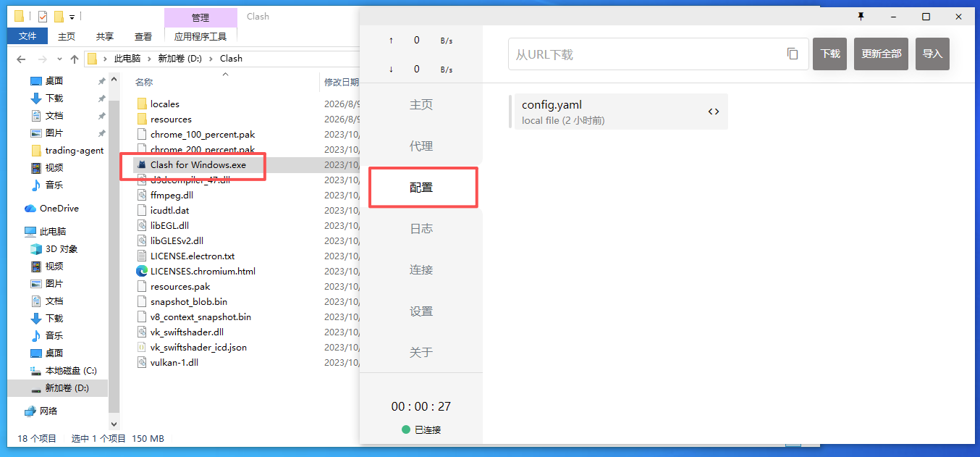Select the config.yaml profile card
Viewport: 980px width, 457px height.
(x=619, y=112)
